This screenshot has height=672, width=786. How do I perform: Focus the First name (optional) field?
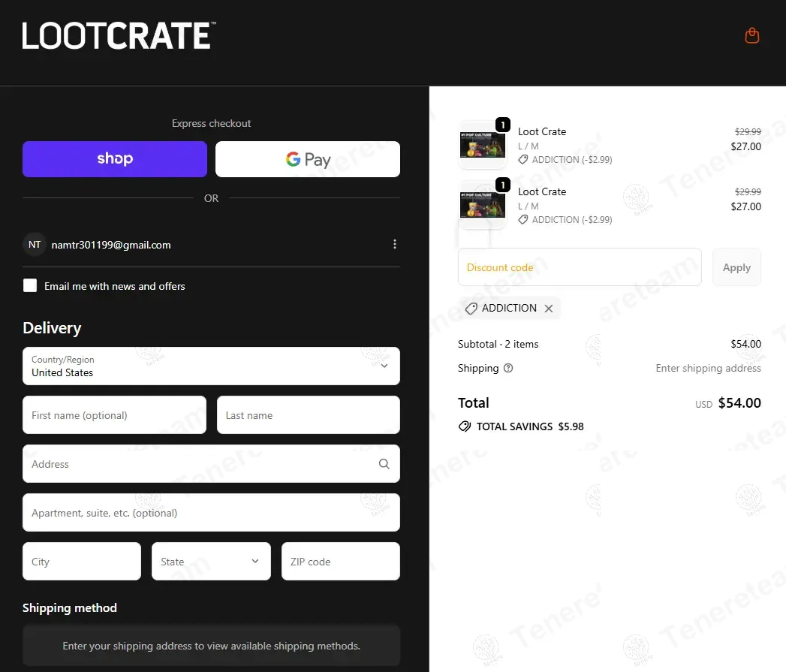(114, 414)
